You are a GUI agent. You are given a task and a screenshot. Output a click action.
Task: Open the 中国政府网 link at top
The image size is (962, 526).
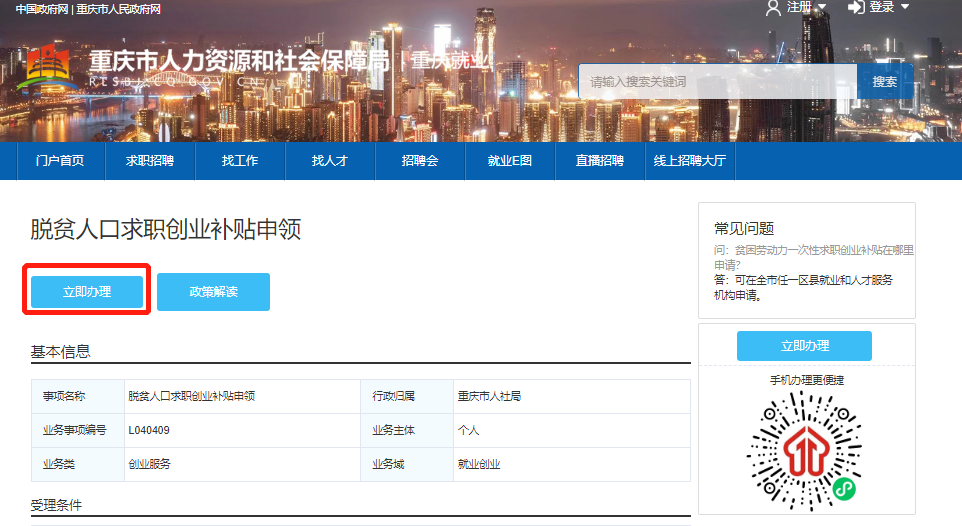42,9
